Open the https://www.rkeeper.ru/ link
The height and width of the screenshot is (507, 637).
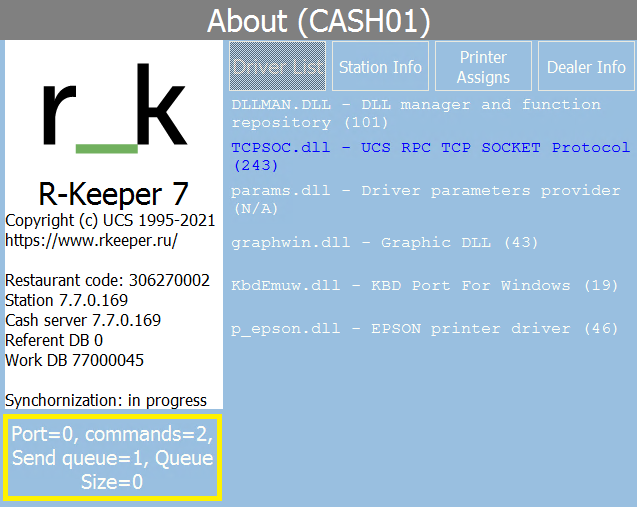pyautogui.click(x=91, y=240)
